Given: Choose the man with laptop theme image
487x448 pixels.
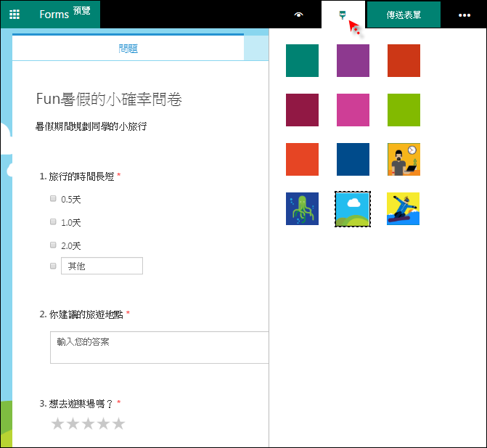Looking at the screenshot, I should pyautogui.click(x=404, y=160).
